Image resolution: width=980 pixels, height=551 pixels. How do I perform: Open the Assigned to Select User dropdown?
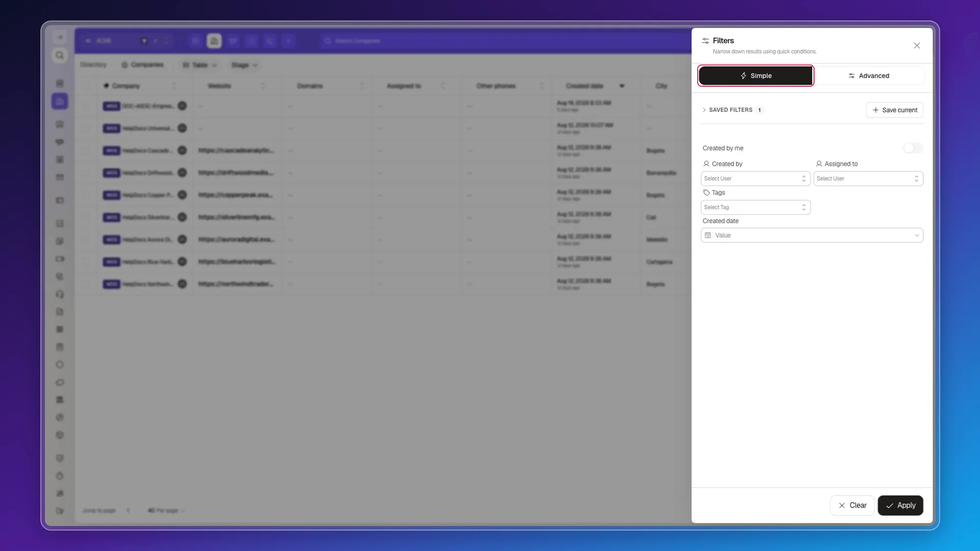(x=868, y=179)
